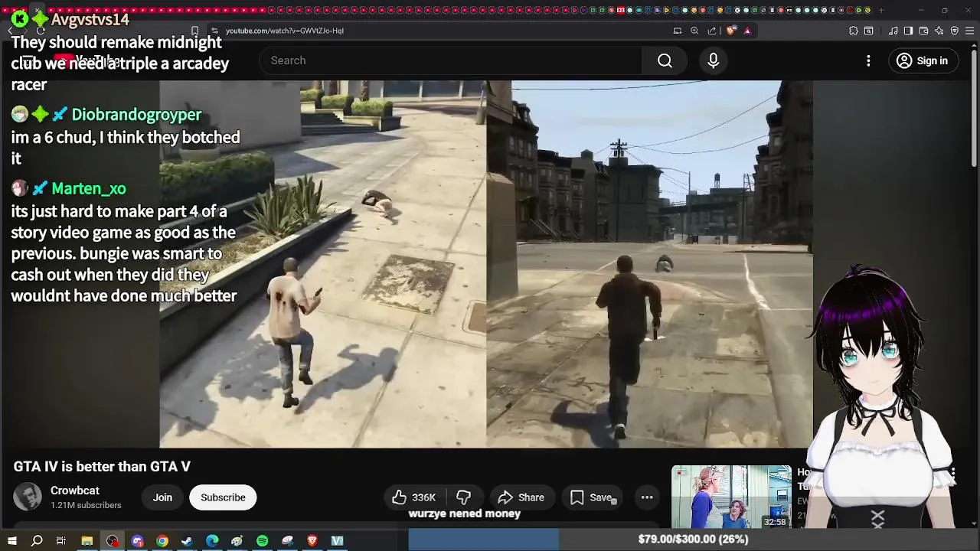Click the Sign in button
The height and width of the screenshot is (551, 980).
pos(923,60)
